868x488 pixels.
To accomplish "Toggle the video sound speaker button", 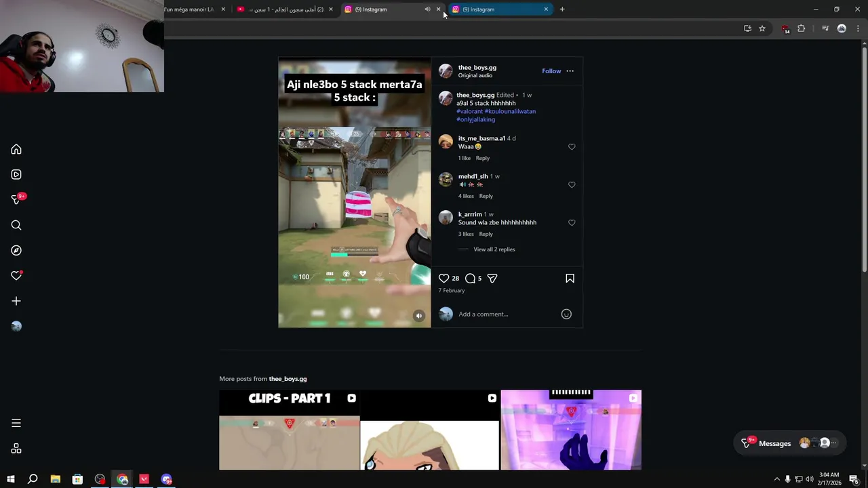I will (x=419, y=316).
